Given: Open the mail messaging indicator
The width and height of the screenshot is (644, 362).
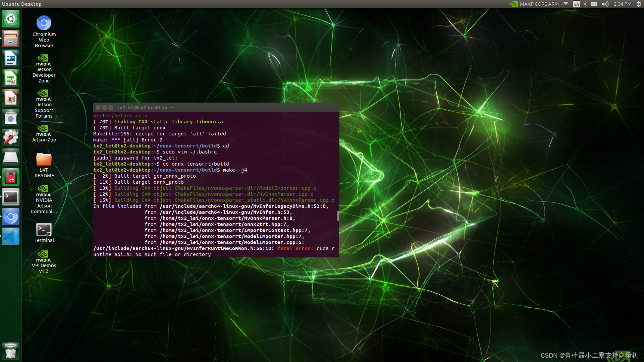Looking at the screenshot, I should (x=594, y=4).
